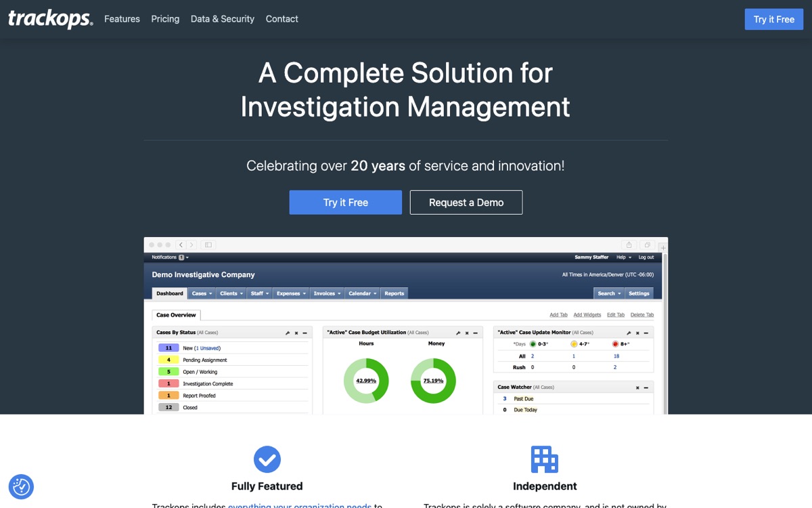Click the "Investigation Complete" status row
The height and width of the screenshot is (508, 812).
tap(232, 383)
